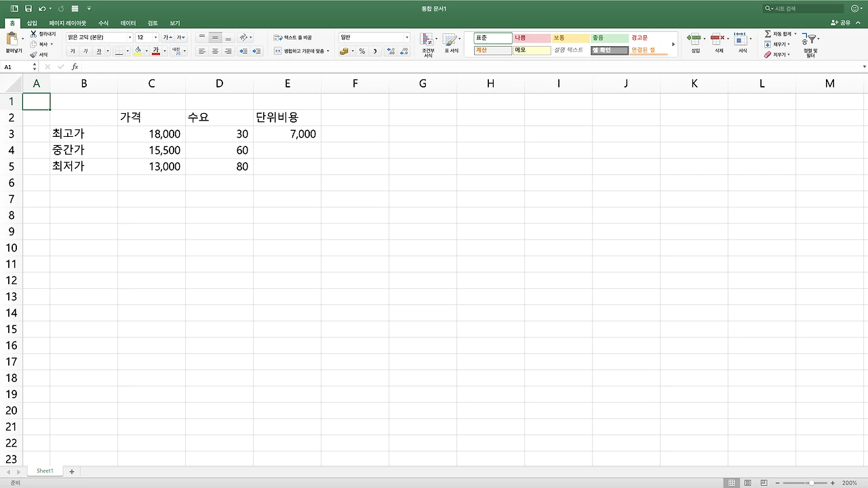Toggle middle vertical alignment

(215, 37)
